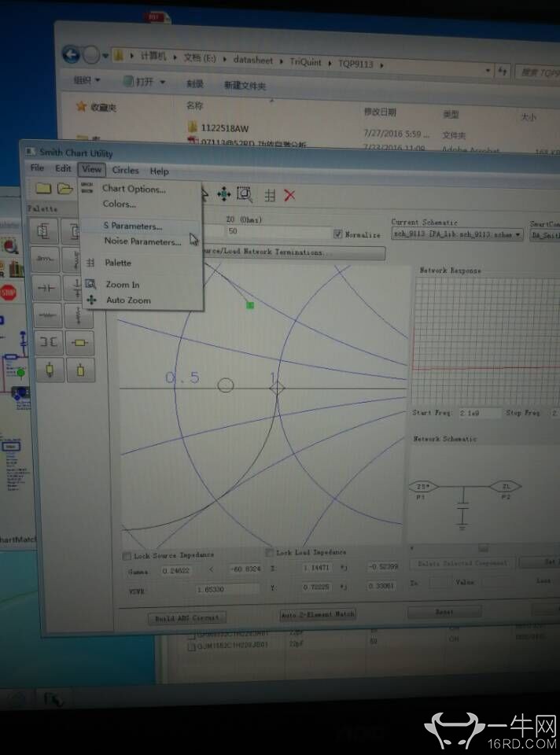Click the green square marker on Smith chart

[250, 305]
